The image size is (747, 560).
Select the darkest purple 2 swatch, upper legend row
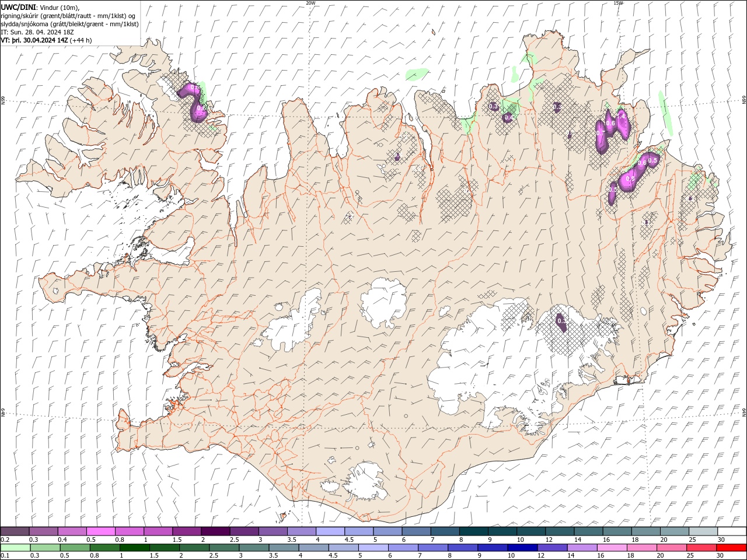215,531
